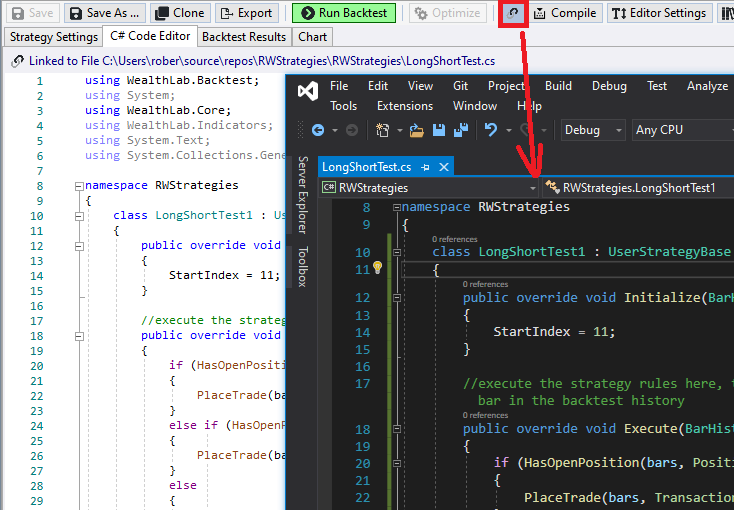This screenshot has height=510, width=734.
Task: Click the Save All icon in Visual Studio
Action: coord(461,130)
